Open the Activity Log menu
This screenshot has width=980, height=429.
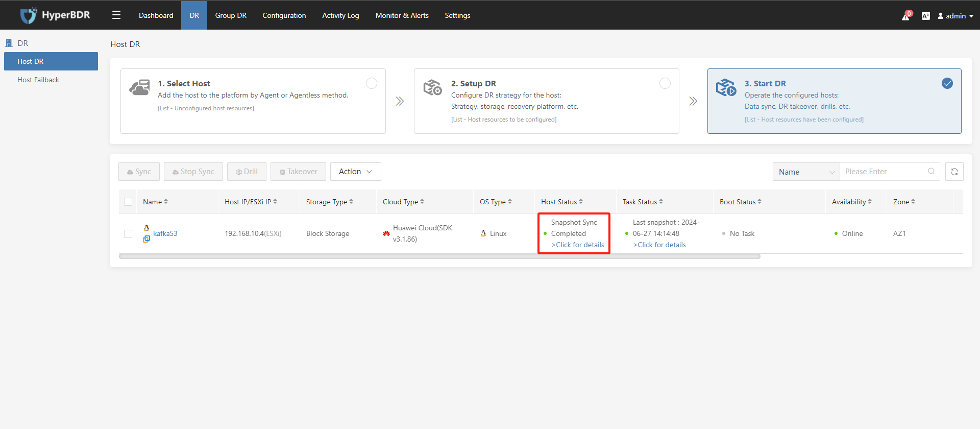(x=340, y=15)
